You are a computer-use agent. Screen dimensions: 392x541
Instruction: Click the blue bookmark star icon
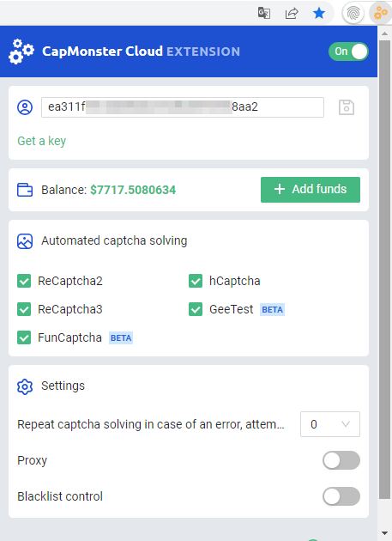[319, 14]
